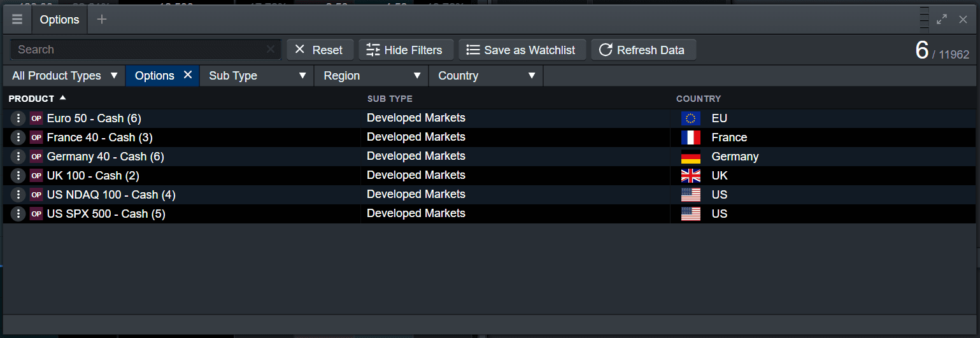This screenshot has width=980, height=338.
Task: Expand the Country filter dropdown
Action: (x=486, y=76)
